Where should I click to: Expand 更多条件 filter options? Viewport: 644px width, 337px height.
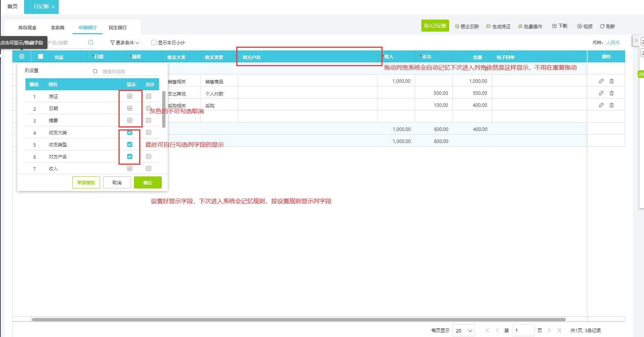(x=125, y=43)
